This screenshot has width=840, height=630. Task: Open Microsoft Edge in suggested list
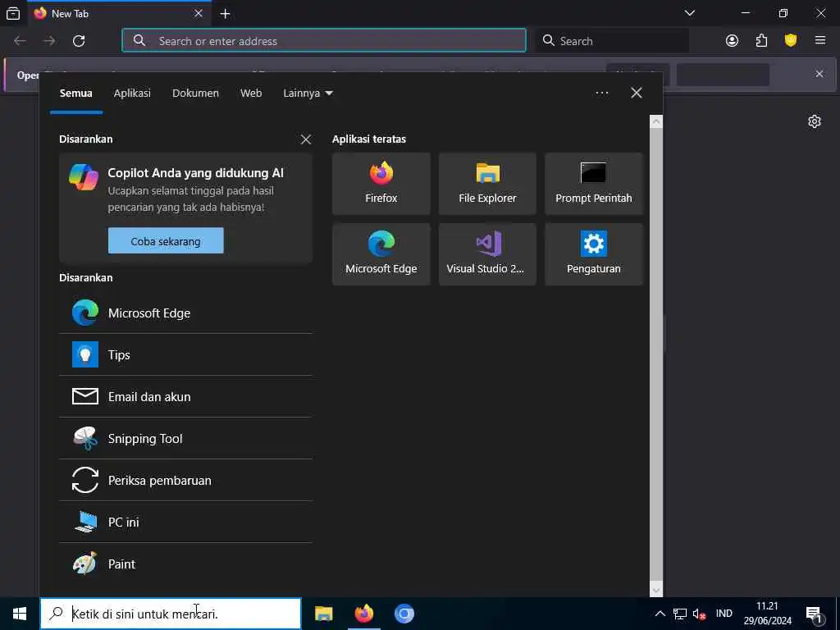(185, 313)
